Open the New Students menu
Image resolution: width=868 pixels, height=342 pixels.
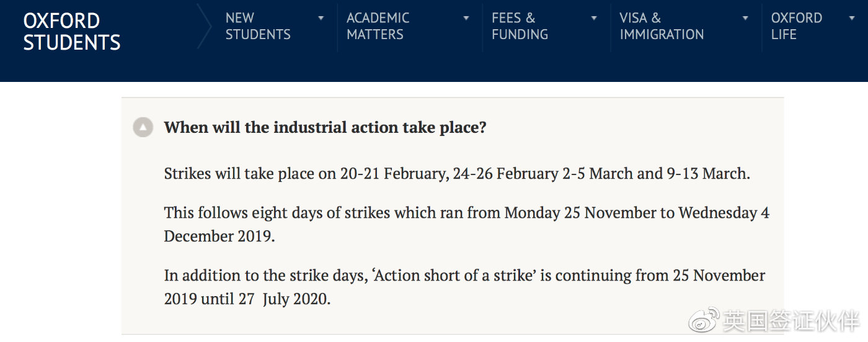point(258,26)
